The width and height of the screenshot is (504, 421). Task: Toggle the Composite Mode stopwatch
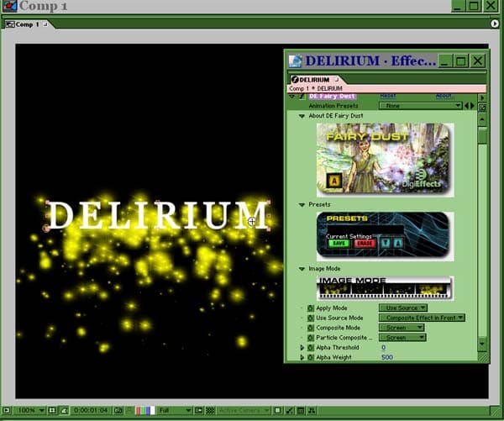coord(311,328)
